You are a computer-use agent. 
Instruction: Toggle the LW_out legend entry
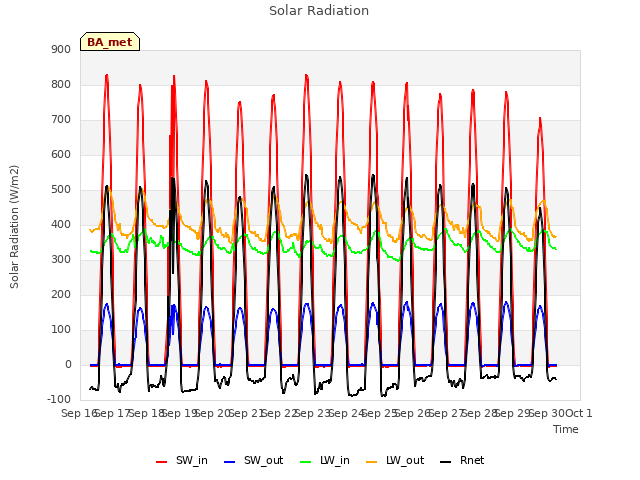395,460
